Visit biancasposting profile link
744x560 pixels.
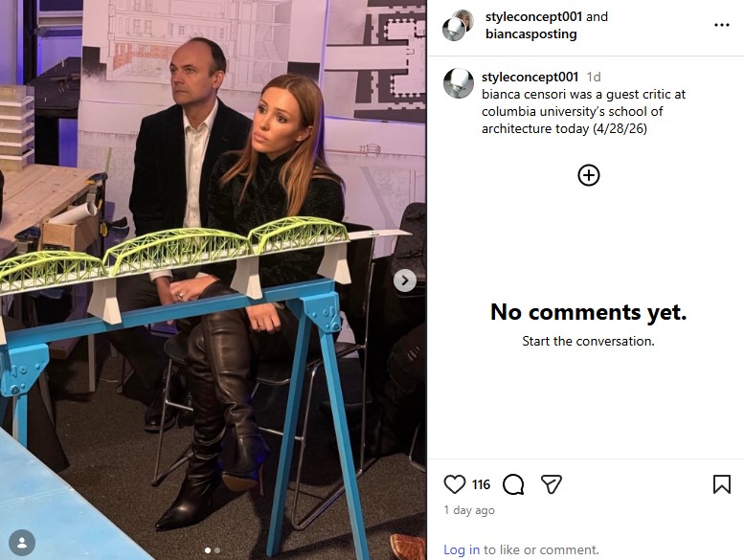click(531, 34)
